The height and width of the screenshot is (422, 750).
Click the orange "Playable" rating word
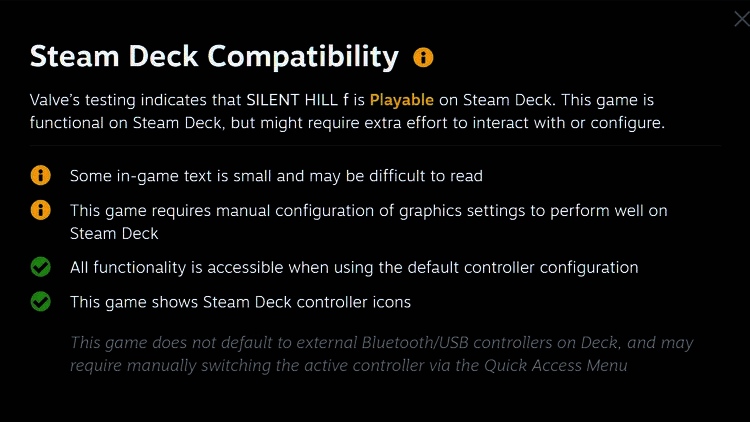click(x=401, y=101)
